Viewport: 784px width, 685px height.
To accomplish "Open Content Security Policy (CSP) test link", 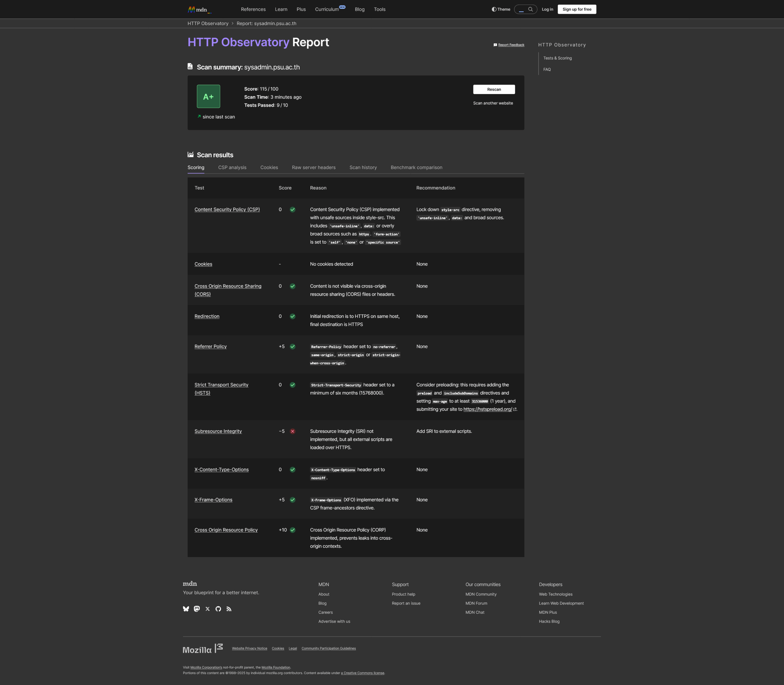I will (227, 209).
